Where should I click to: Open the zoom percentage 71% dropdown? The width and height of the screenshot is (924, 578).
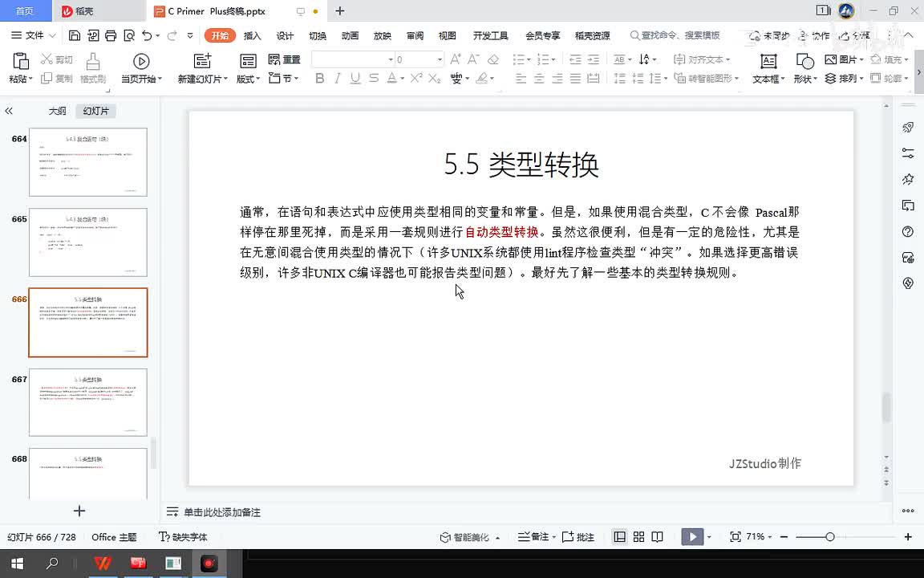click(759, 537)
